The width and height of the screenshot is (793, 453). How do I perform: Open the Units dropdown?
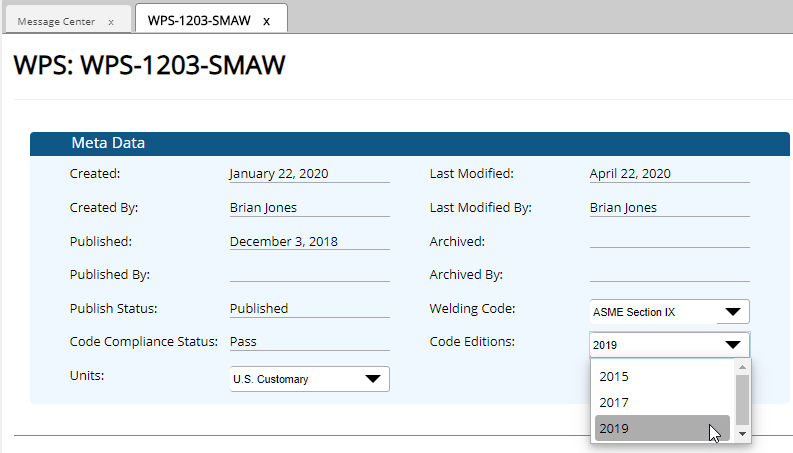[x=309, y=379]
